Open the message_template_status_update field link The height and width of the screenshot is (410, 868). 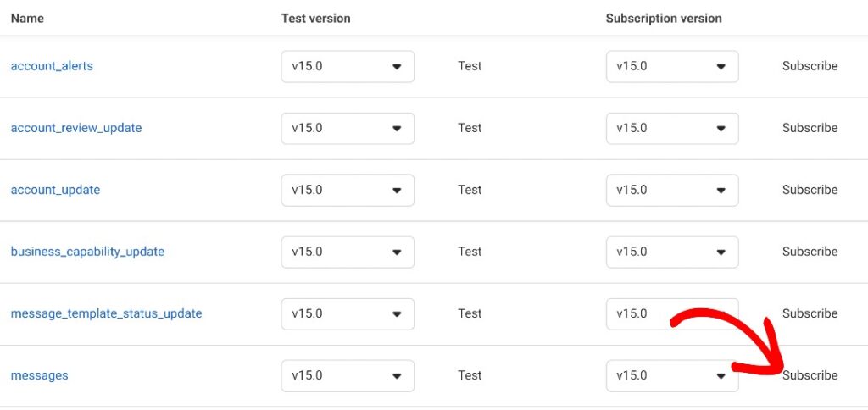(106, 313)
